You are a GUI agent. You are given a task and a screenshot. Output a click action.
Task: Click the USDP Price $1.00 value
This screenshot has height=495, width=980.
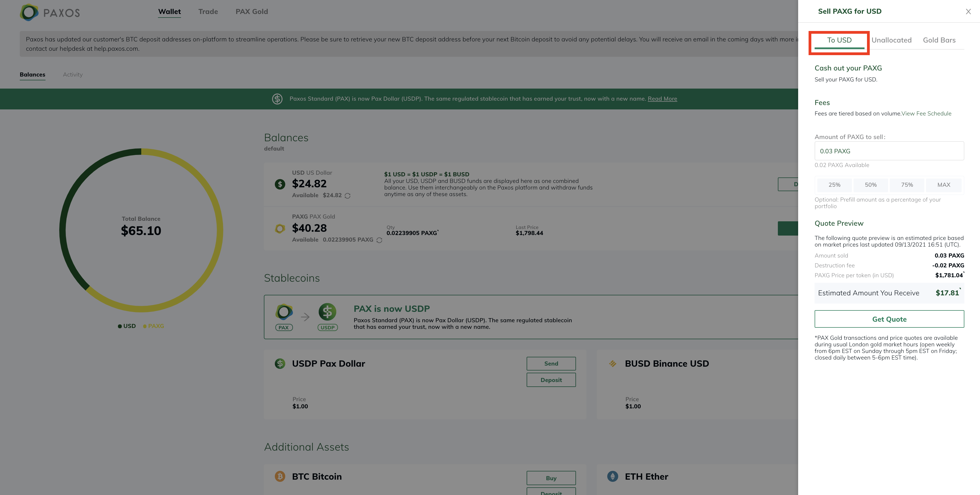(300, 407)
